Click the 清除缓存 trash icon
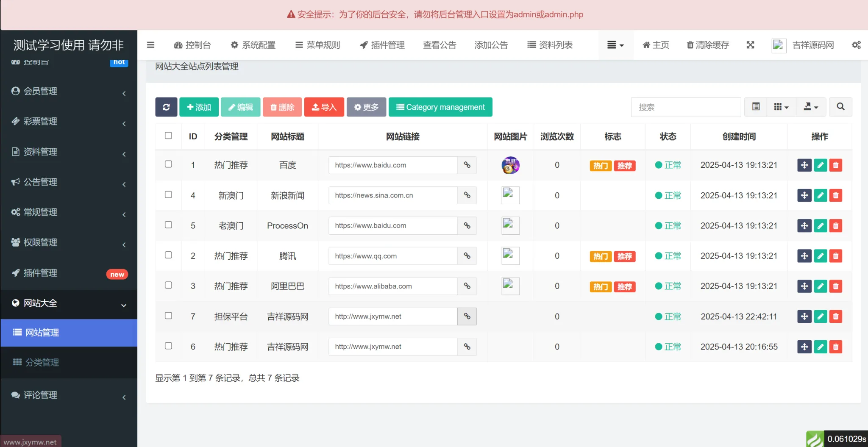This screenshot has width=868, height=447. (707, 45)
